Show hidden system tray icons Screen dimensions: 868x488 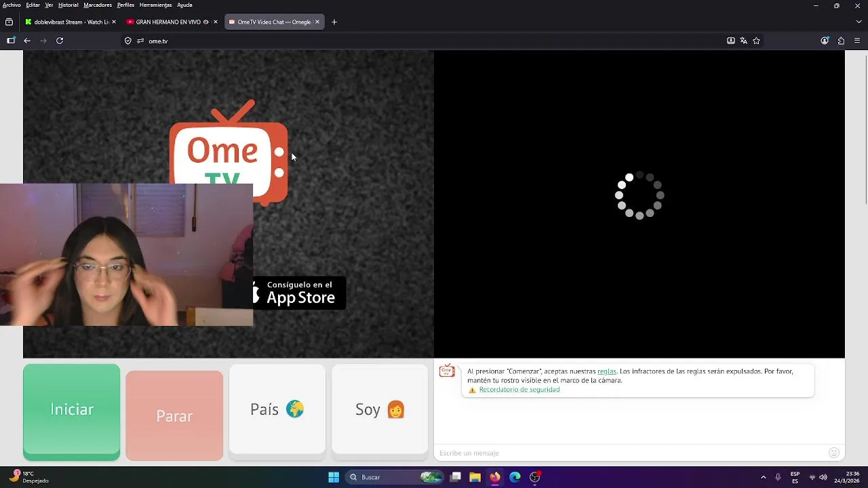(763, 477)
